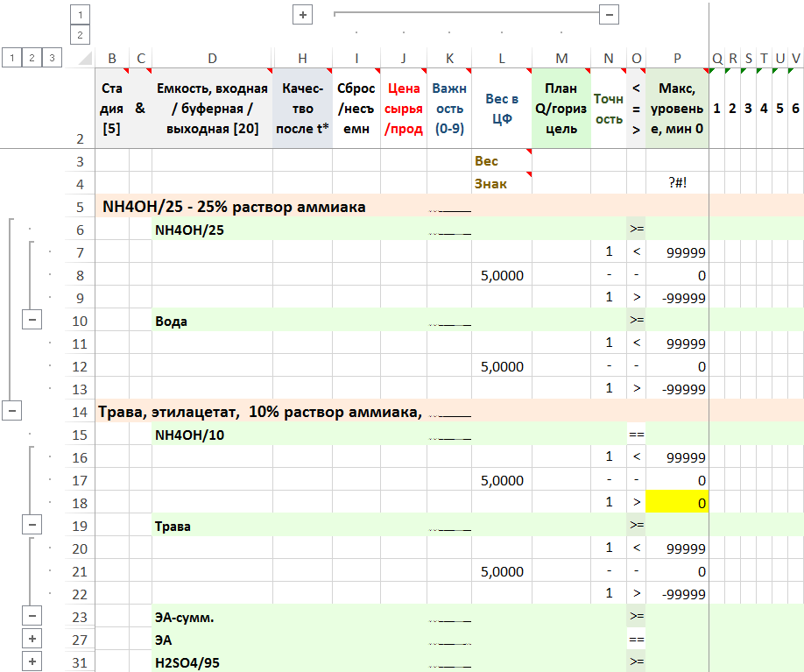Collapse the outline group at row 14
The height and width of the screenshot is (672, 804).
click(x=12, y=412)
